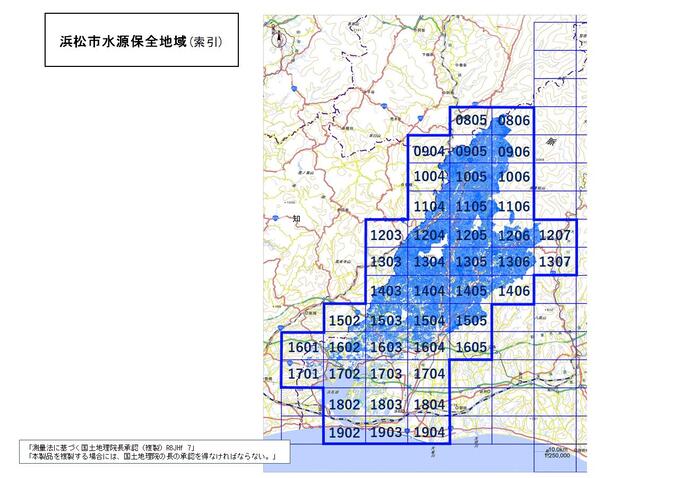Open section 1602 of the map
The height and width of the screenshot is (478, 690).
tap(345, 346)
